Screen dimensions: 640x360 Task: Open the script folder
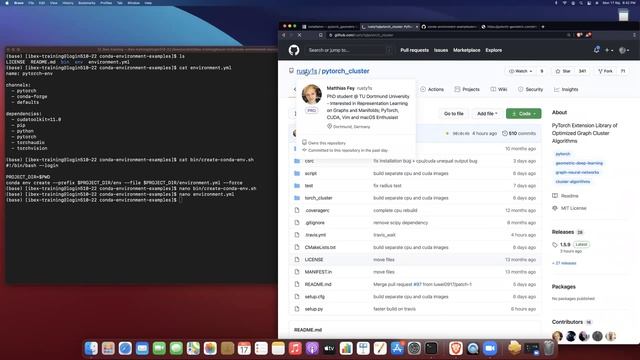pos(310,173)
